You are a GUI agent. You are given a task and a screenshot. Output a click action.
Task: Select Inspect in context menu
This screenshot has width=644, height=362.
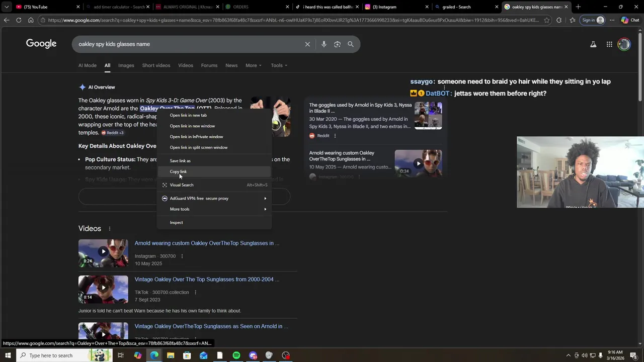[214, 222]
